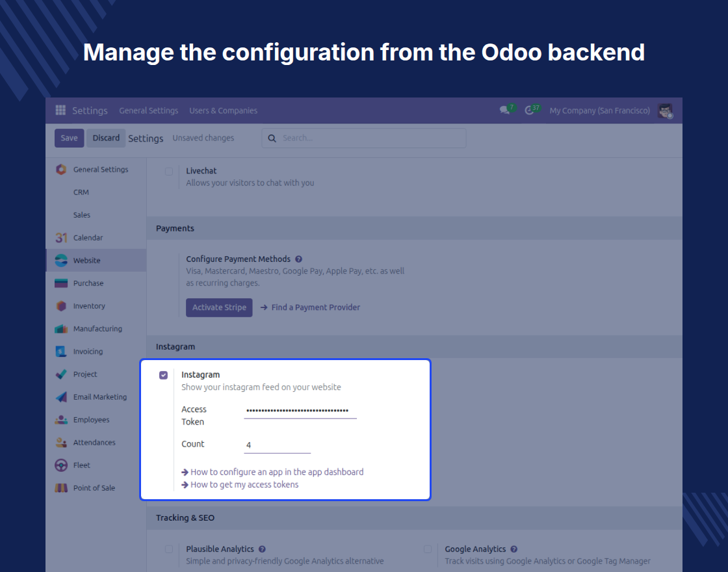Image resolution: width=728 pixels, height=572 pixels.
Task: Click the General Settings sidebar icon
Action: point(61,170)
